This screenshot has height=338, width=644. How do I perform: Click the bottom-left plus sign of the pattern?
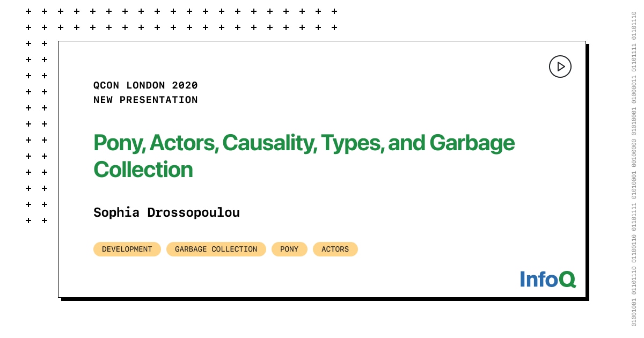tap(28, 221)
